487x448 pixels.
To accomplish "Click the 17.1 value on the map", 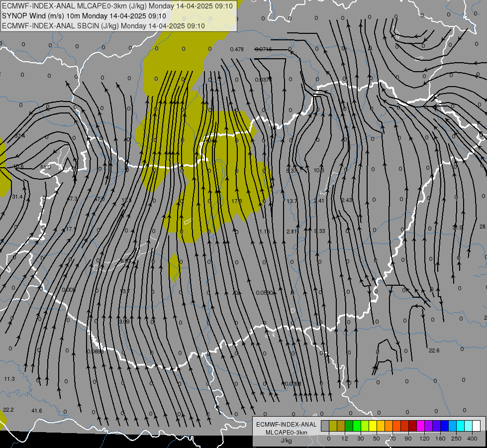I will pos(70,229).
